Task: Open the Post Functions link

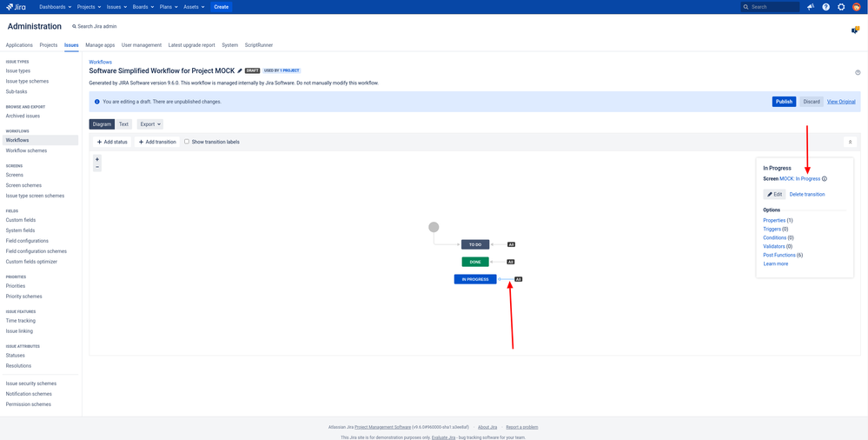Action: 779,255
